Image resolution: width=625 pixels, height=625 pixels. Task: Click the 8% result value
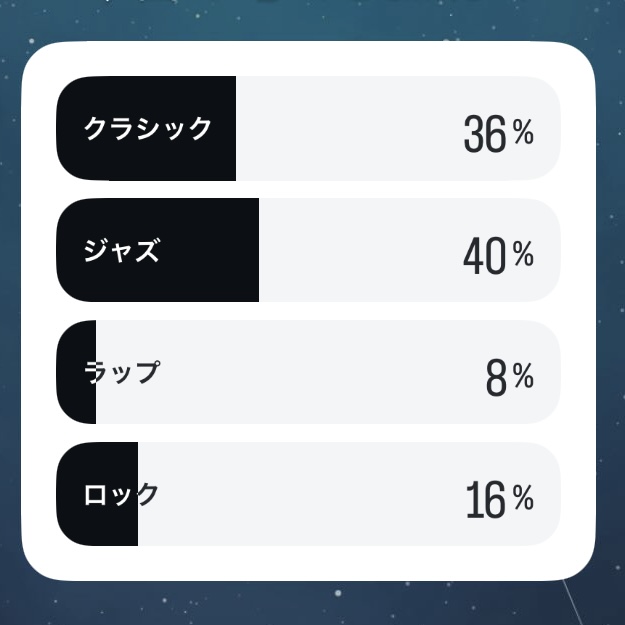click(510, 377)
